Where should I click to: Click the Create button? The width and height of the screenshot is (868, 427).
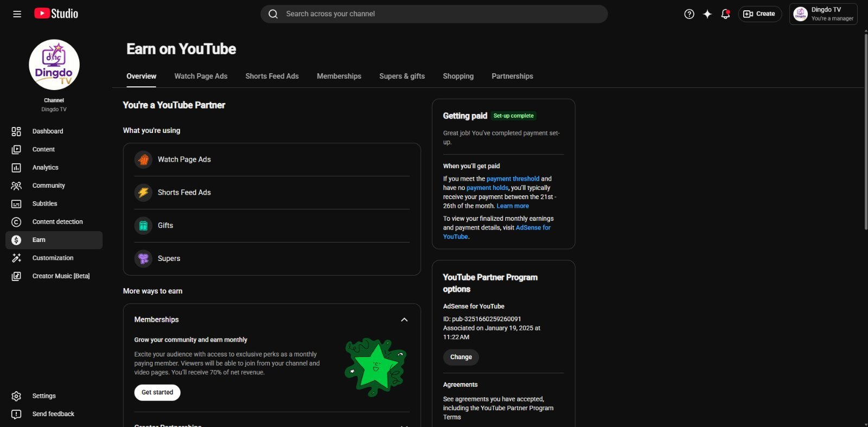click(759, 14)
